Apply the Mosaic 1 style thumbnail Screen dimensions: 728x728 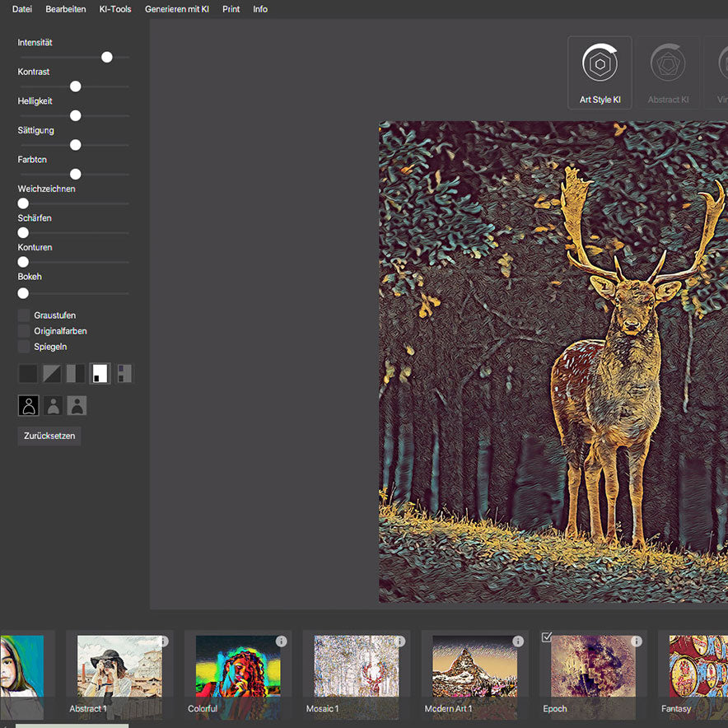[357, 677]
